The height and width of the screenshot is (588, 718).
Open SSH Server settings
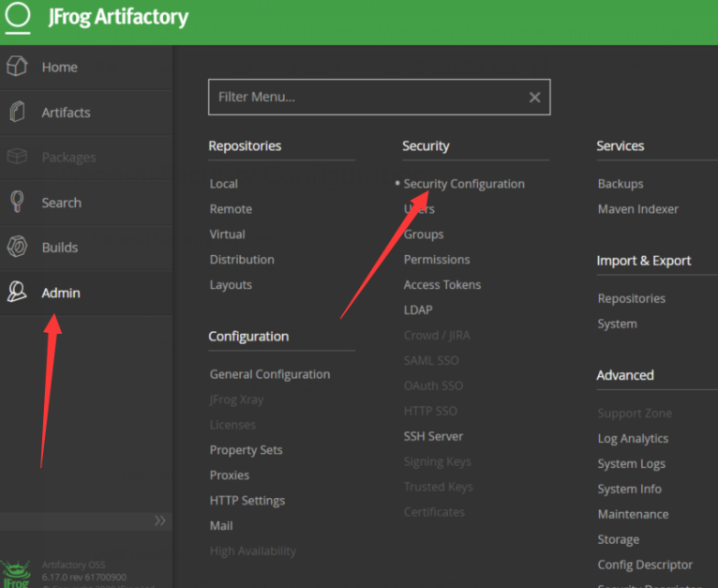pyautogui.click(x=433, y=436)
